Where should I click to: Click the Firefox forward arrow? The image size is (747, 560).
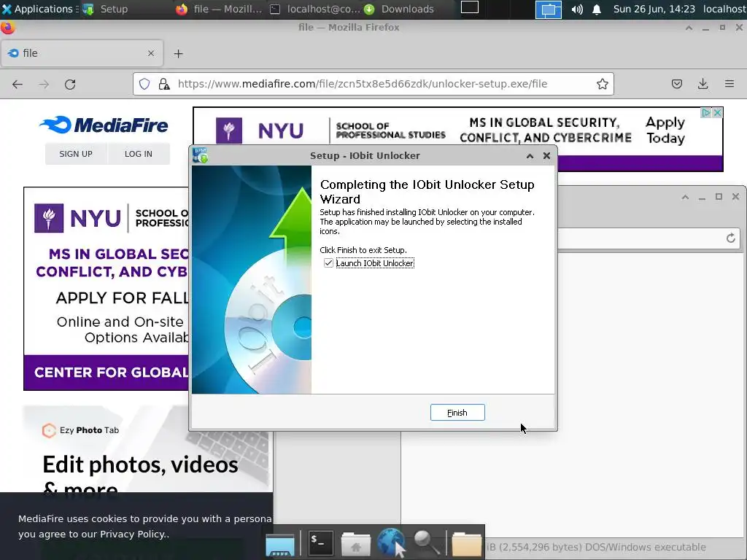tap(44, 85)
